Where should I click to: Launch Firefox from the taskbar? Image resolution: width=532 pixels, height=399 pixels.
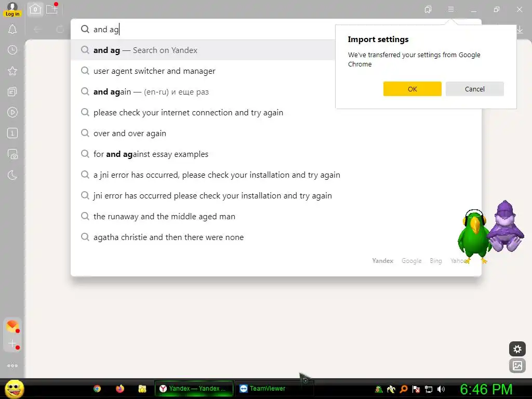(120, 389)
